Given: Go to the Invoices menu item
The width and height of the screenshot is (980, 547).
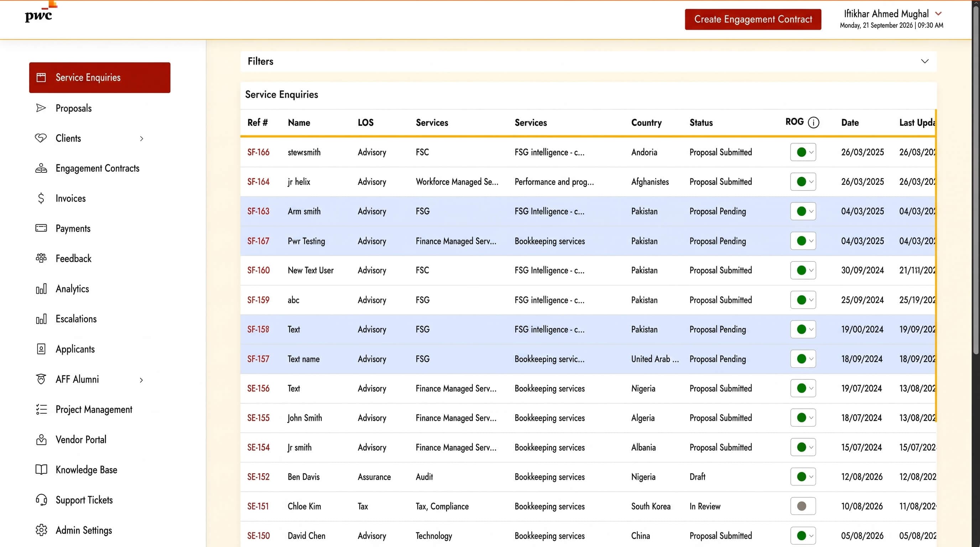Looking at the screenshot, I should coord(71,198).
